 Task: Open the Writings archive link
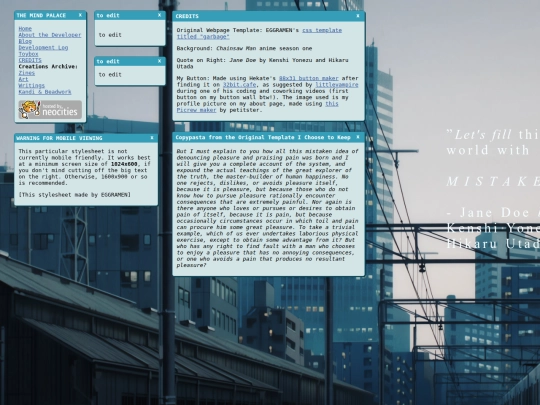click(32, 85)
